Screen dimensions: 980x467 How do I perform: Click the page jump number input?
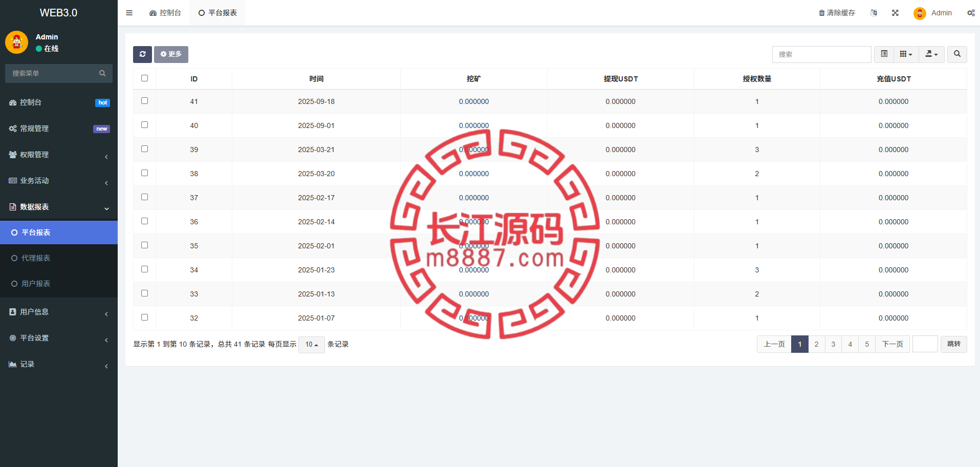click(925, 344)
